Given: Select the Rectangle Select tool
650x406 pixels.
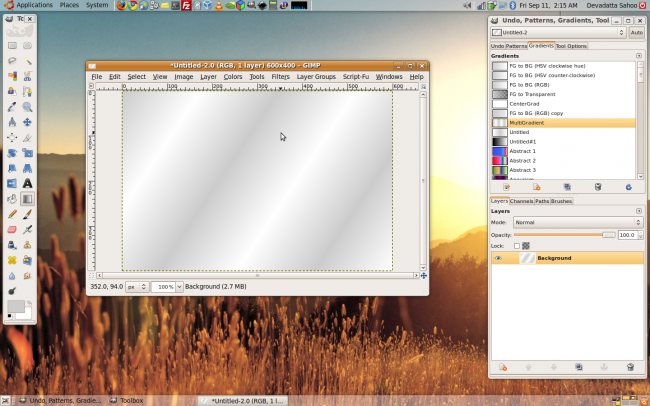Looking at the screenshot, I should click(12, 46).
